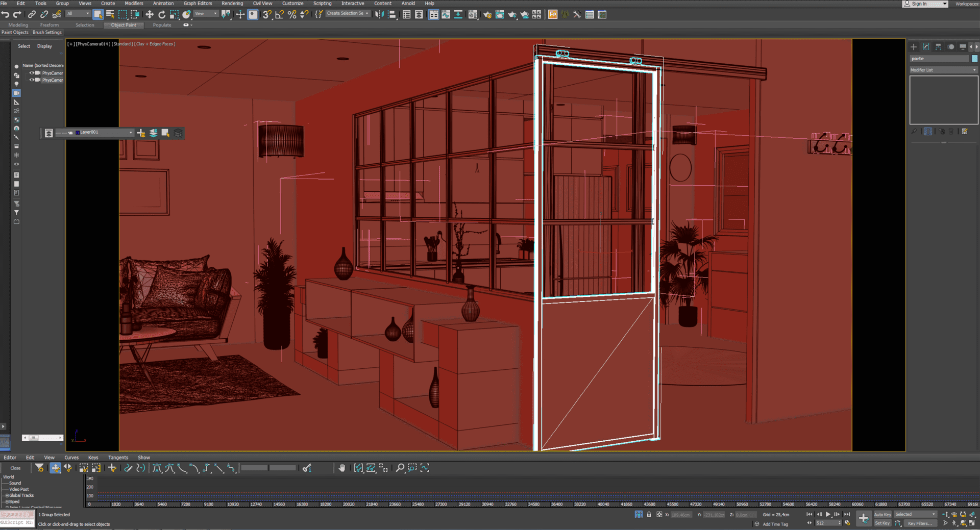
Task: Toggle Auto Key animation mode
Action: click(x=882, y=515)
